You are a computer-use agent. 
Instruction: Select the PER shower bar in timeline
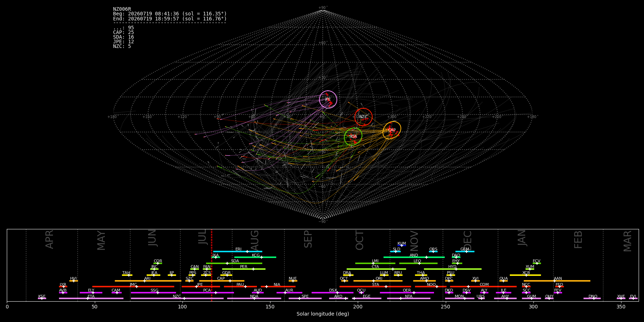[244, 269]
